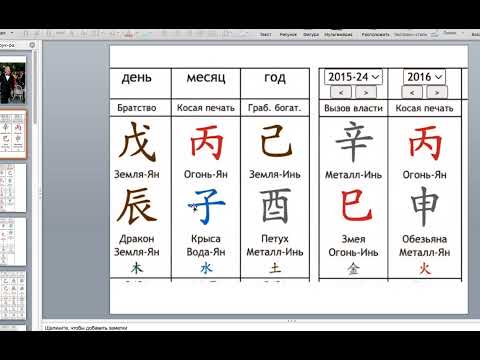Image resolution: width=480 pixels, height=360 pixels.
Task: Open the 2015-24 period dropdown
Action: click(353, 77)
